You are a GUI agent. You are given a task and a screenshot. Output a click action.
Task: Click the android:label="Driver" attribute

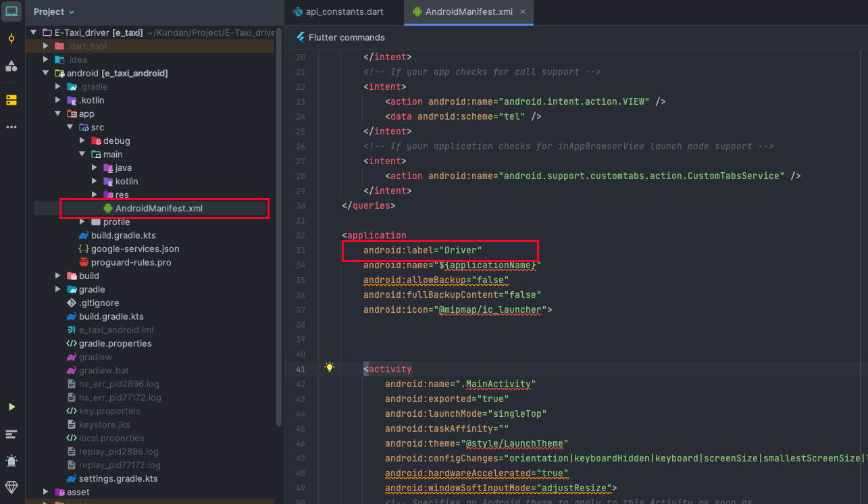click(x=423, y=250)
